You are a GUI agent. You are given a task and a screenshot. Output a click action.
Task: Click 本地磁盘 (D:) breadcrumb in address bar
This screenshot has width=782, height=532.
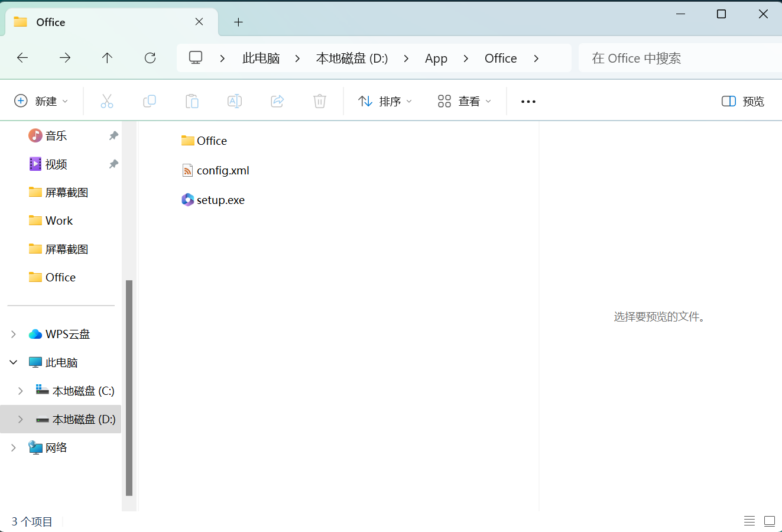coord(352,58)
